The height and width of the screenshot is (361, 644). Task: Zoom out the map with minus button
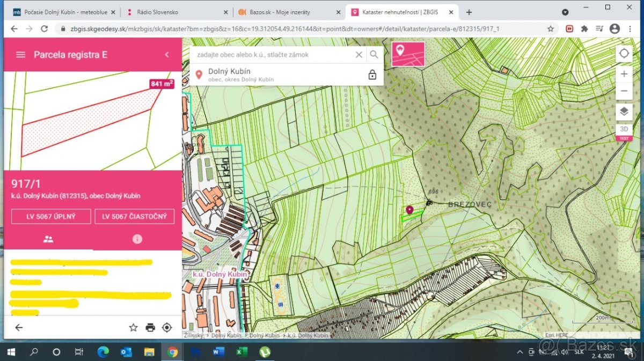click(624, 91)
